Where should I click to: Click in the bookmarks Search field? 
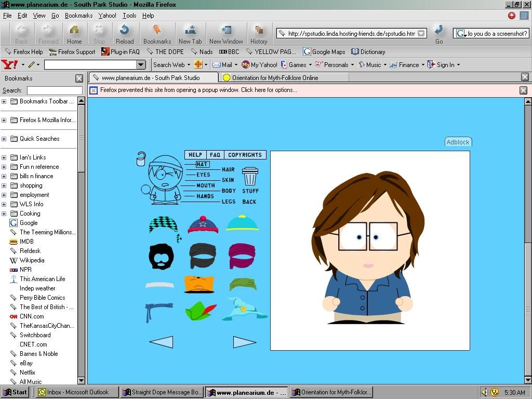[x=54, y=90]
